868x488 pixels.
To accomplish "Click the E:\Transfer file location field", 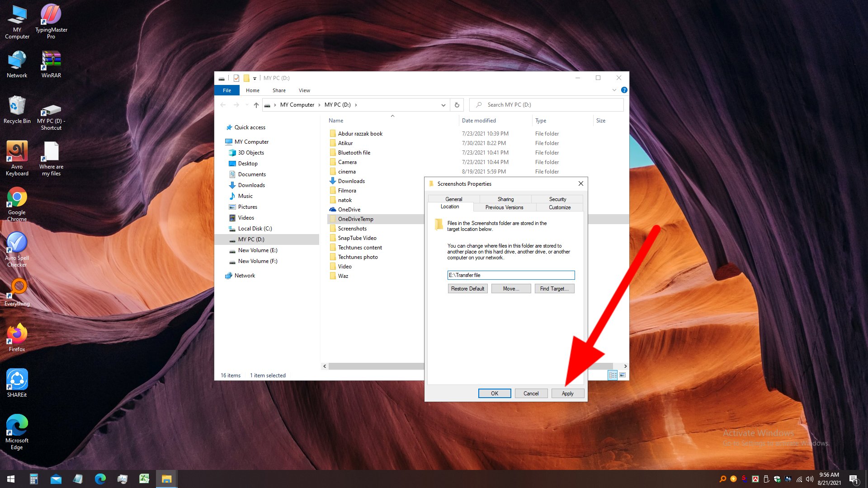I will 511,275.
